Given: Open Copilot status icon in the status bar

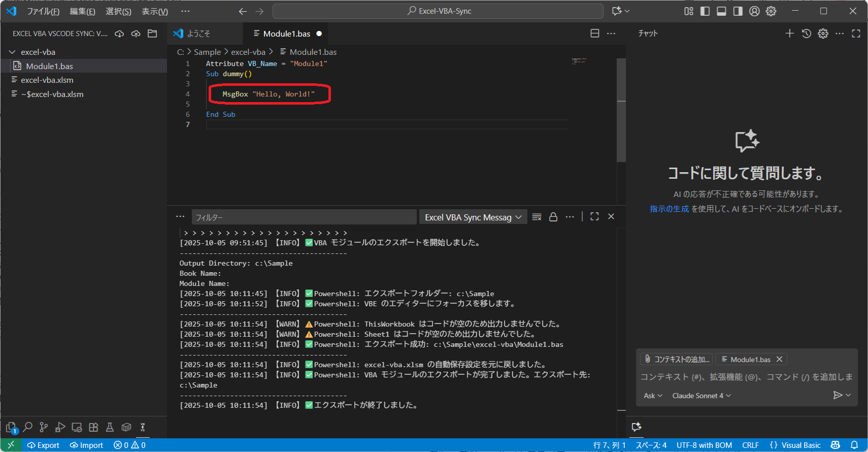Looking at the screenshot, I should [x=835, y=445].
